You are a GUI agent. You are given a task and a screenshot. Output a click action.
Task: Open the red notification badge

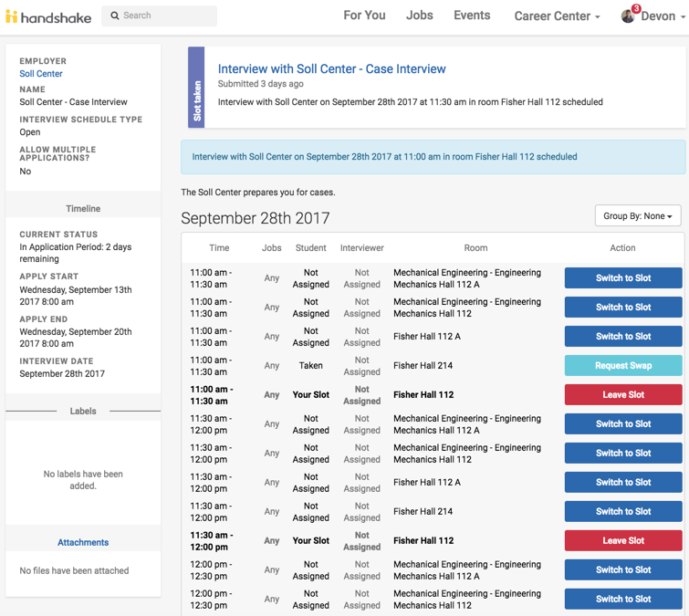pyautogui.click(x=636, y=8)
